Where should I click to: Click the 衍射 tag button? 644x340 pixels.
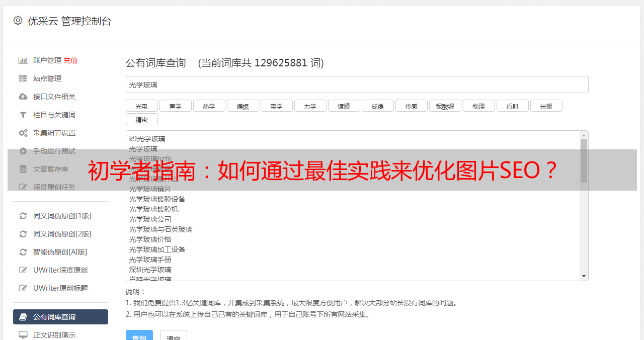pyautogui.click(x=512, y=106)
